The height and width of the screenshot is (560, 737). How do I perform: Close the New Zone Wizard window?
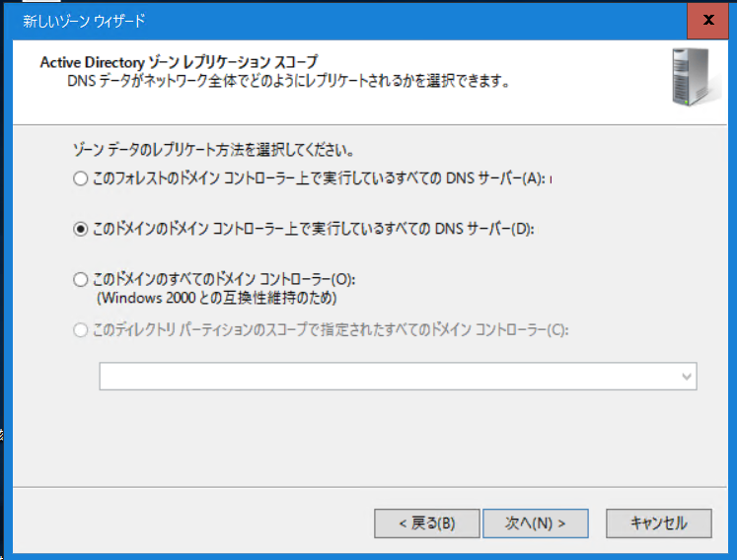[x=707, y=20]
